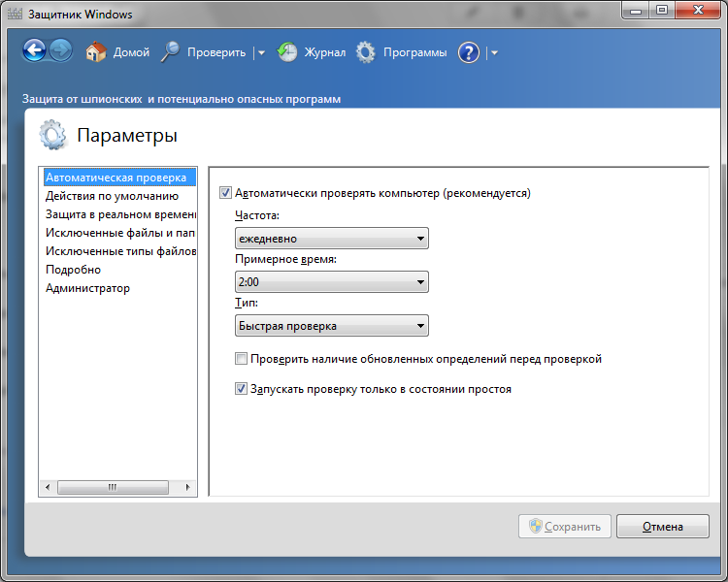Select Администратор in the settings list

87,288
